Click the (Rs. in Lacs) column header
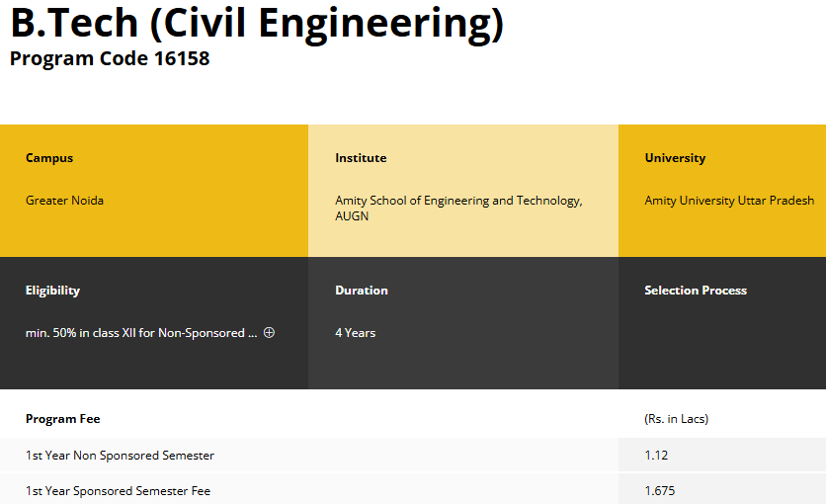This screenshot has width=826, height=504. click(x=676, y=419)
